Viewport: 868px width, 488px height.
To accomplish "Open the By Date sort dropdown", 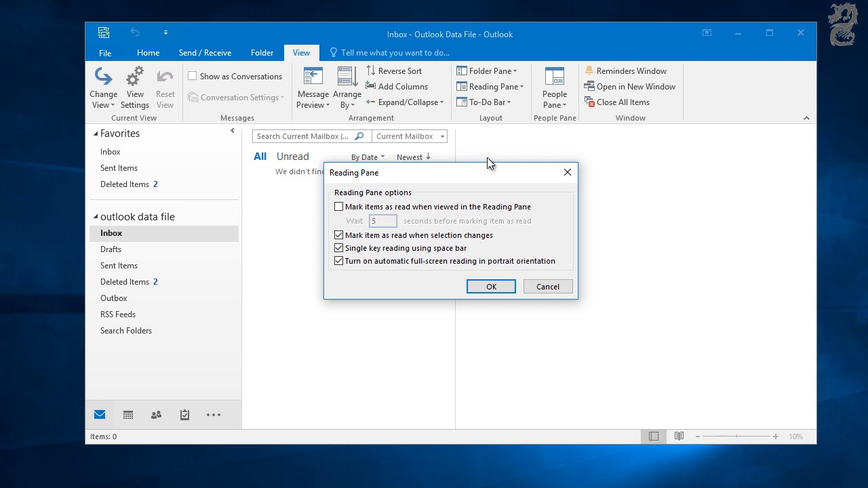I will tap(368, 157).
